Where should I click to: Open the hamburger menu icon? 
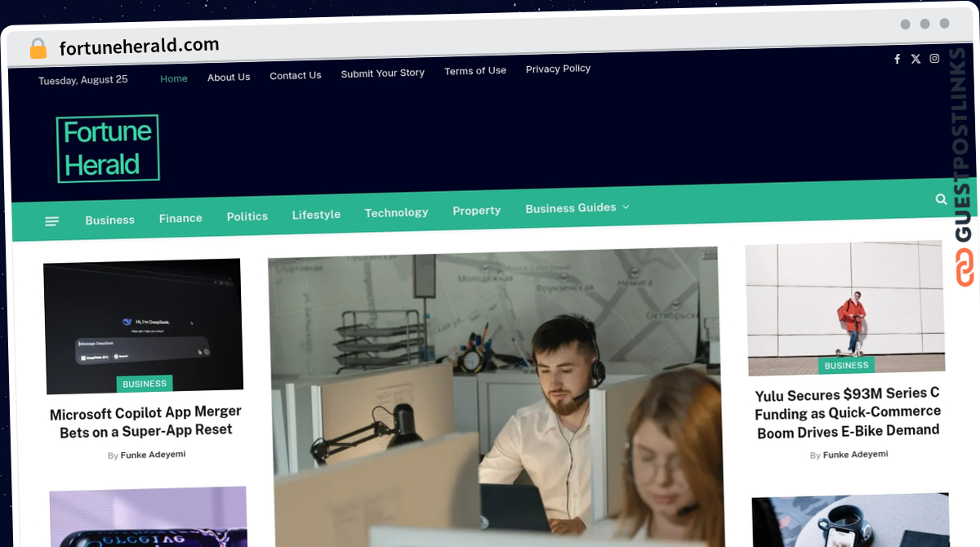(51, 221)
